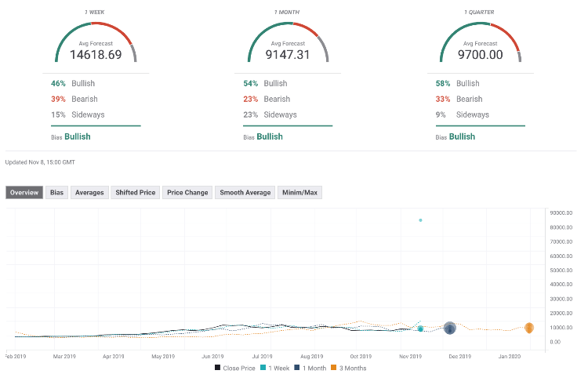Click the Bullish bias under 1 Week
Screen dimensions: 588x374
coord(77,136)
